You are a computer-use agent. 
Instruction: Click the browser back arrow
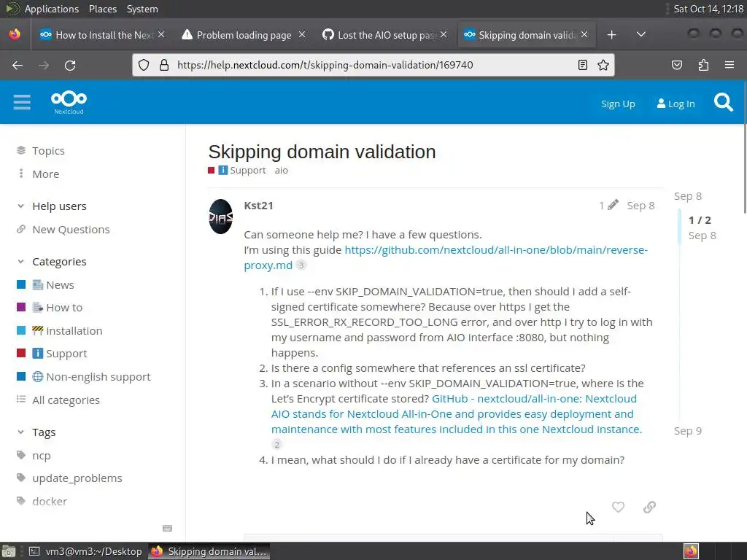pos(18,65)
